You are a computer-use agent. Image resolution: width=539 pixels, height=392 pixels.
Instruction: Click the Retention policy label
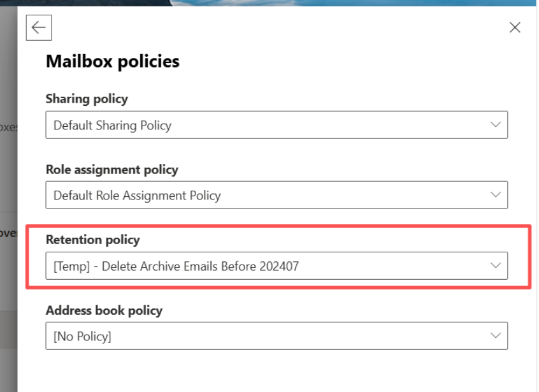(92, 240)
